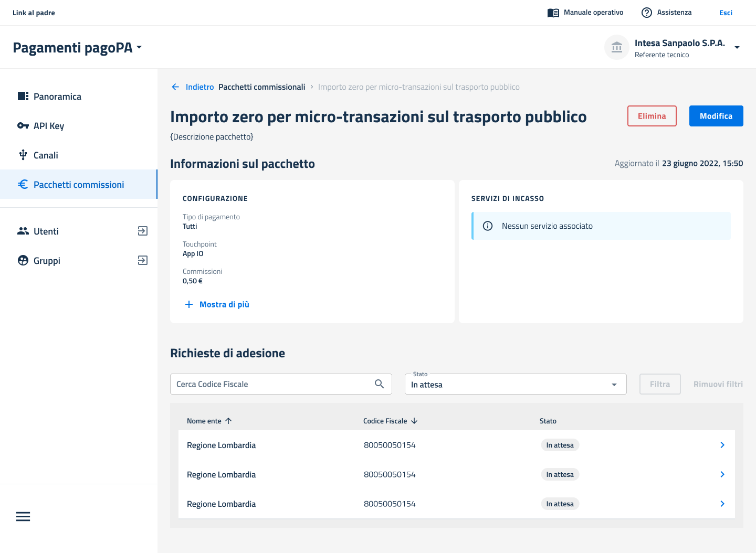Expand details with Mostra di più
Viewport: 756px width, 553px height.
[x=217, y=304]
